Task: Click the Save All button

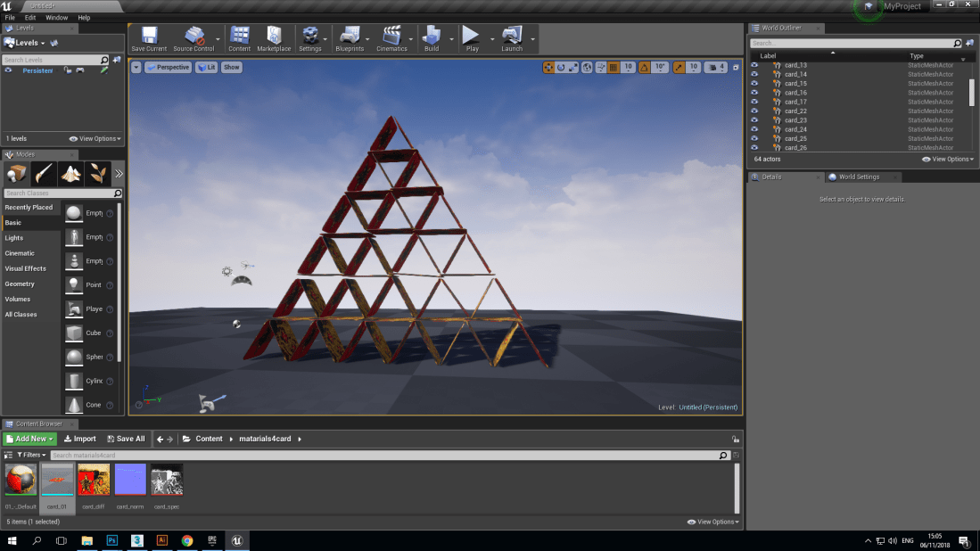Action: tap(125, 439)
